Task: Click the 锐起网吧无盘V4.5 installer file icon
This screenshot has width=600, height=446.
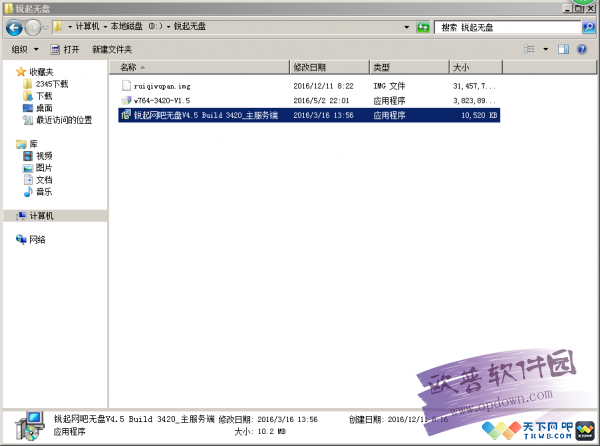Action: (126, 115)
